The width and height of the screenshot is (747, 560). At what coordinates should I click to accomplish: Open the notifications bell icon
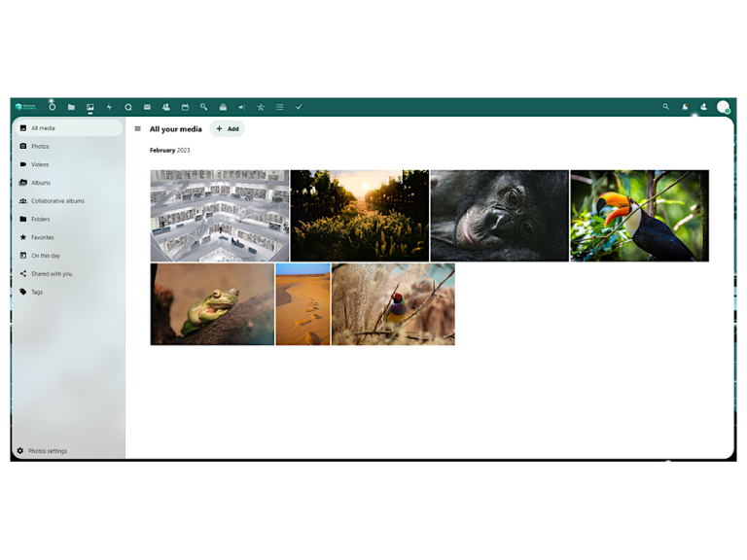(x=685, y=107)
